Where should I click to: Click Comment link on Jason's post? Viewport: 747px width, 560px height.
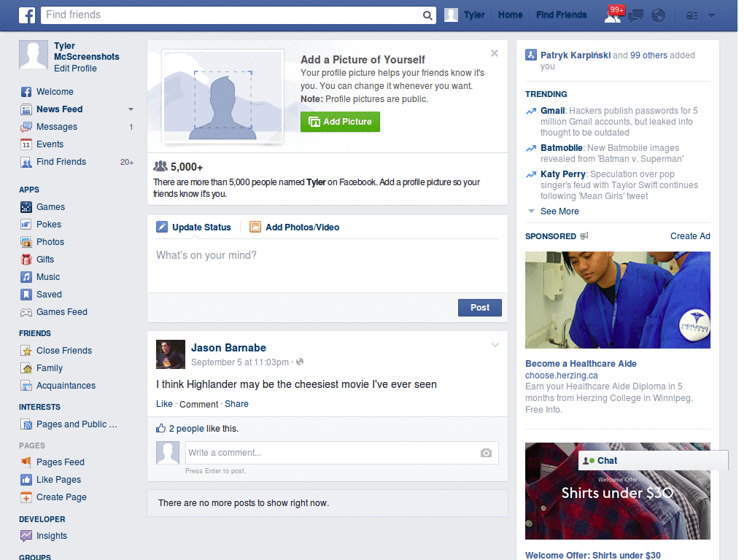pos(198,404)
